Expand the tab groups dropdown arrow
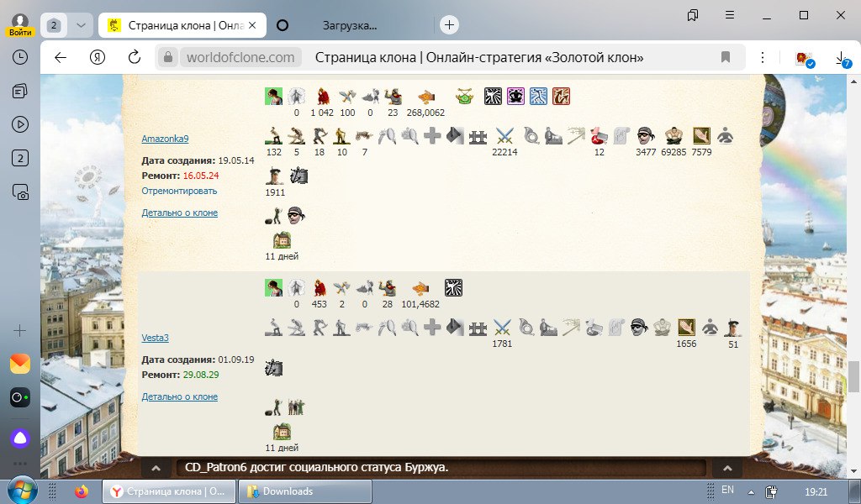The height and width of the screenshot is (504, 861). click(80, 25)
